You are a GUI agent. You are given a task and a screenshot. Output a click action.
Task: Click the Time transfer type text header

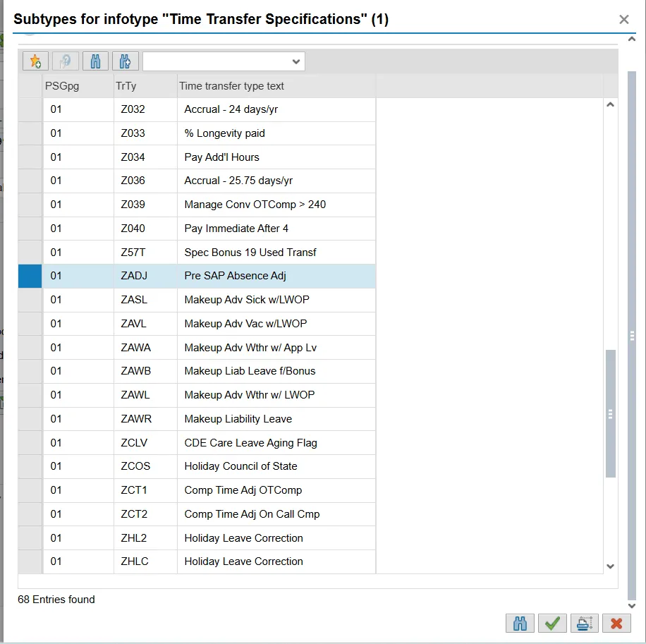[275, 86]
